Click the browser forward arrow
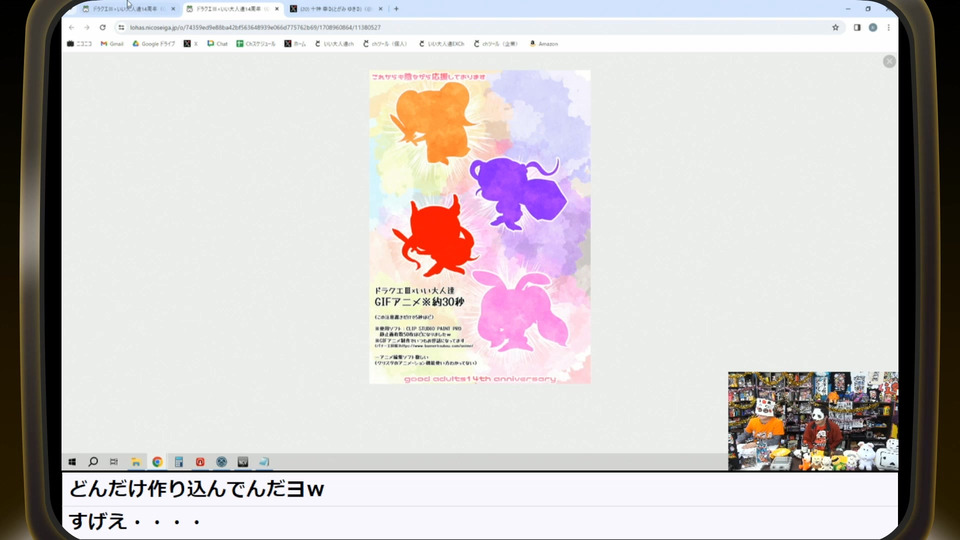The height and width of the screenshot is (540, 960). tap(87, 28)
